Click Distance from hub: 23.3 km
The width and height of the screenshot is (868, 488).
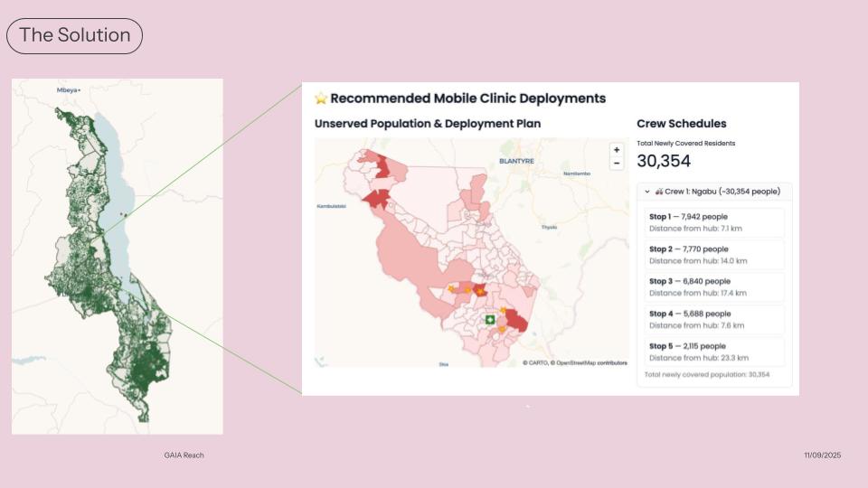[699, 358]
